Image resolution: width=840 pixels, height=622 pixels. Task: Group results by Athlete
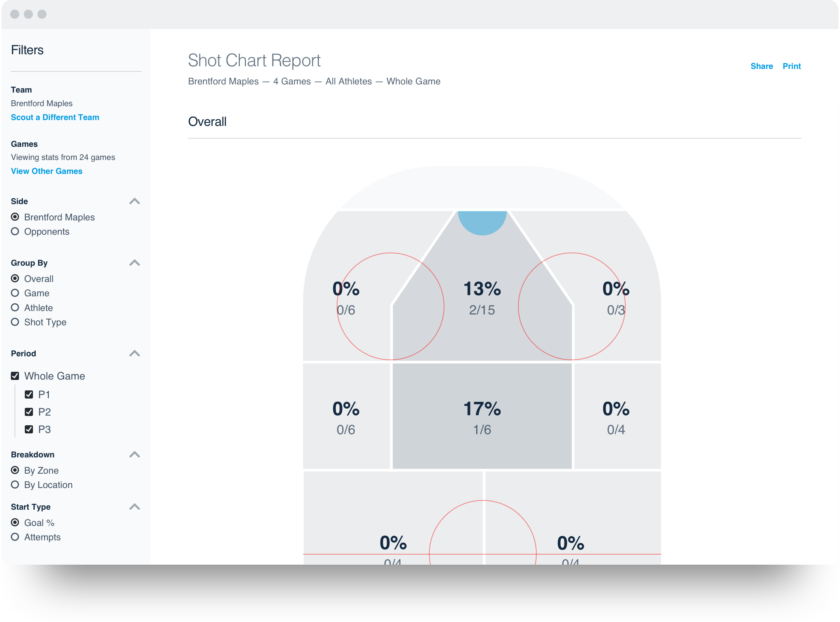pos(15,308)
